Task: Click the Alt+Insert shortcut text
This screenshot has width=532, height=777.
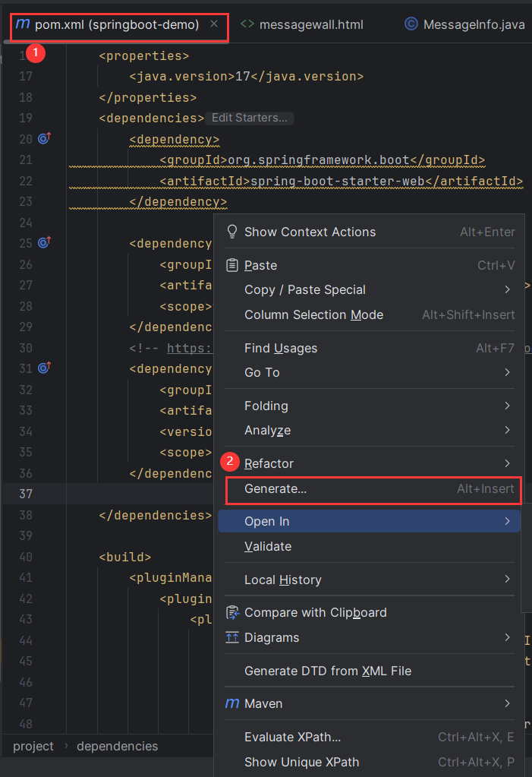Action: tap(486, 488)
